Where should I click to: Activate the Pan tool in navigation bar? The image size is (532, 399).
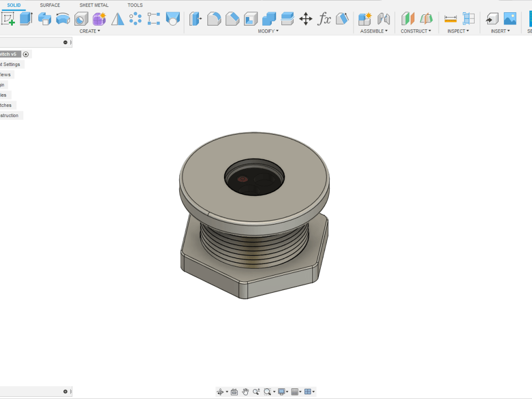pyautogui.click(x=245, y=392)
